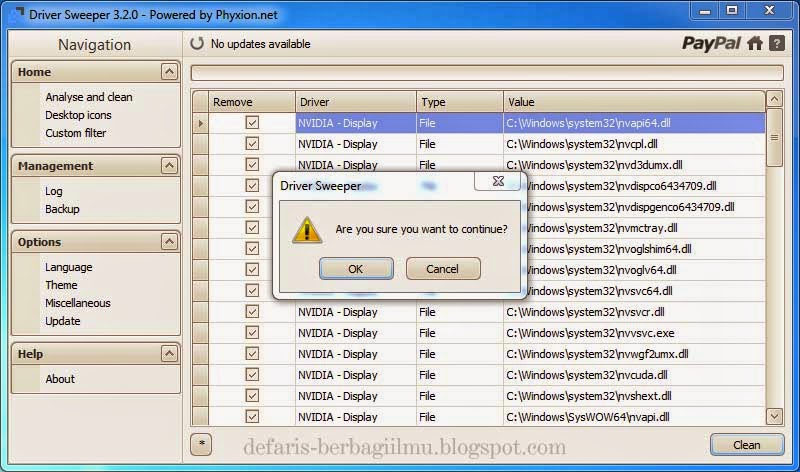Select Backup under Management
The image size is (800, 472).
[x=62, y=209]
